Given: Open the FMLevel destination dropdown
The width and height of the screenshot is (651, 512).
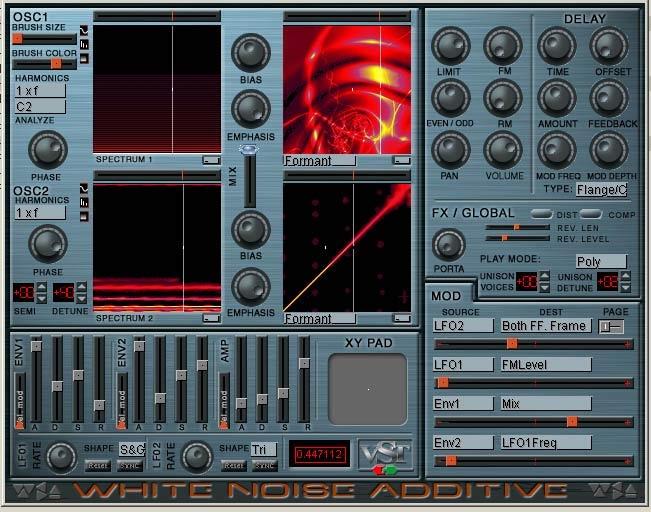Looking at the screenshot, I should (x=546, y=365).
